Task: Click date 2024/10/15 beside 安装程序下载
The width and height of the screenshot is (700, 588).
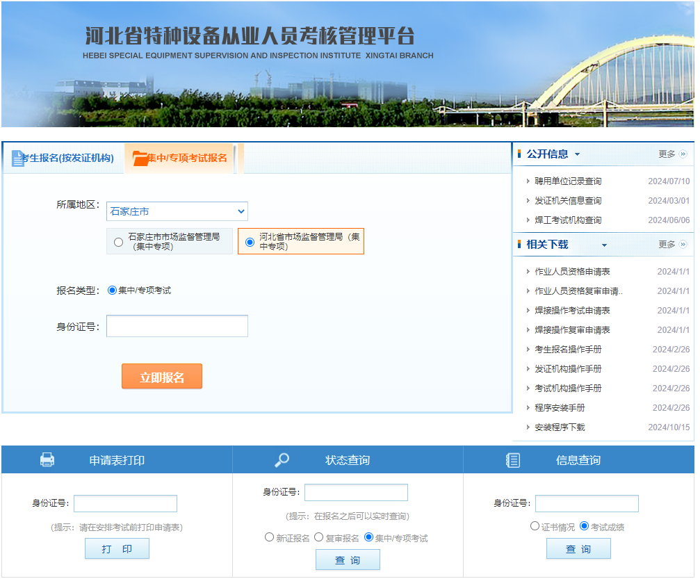Action: 669,427
